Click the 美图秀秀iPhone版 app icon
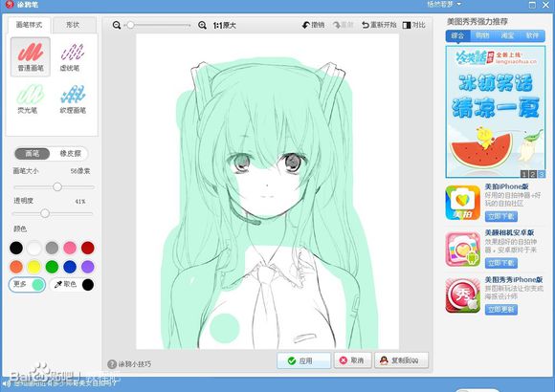The image size is (555, 392). pos(462,295)
